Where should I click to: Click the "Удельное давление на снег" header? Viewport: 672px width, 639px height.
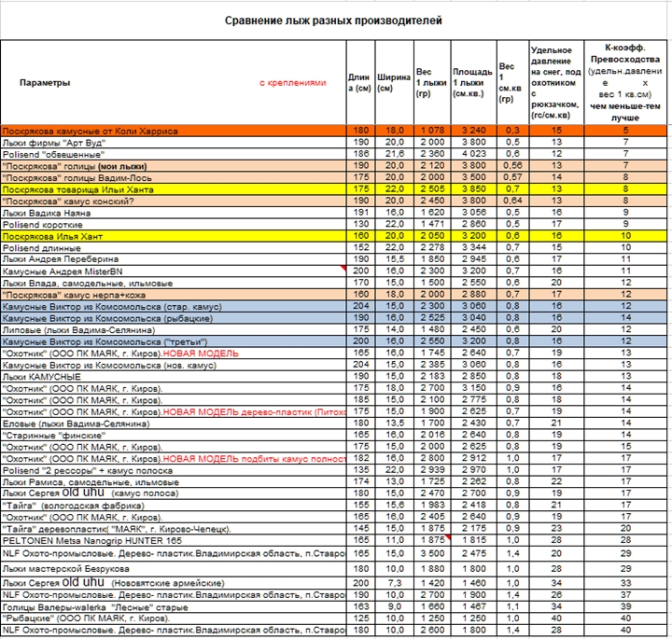(x=556, y=83)
